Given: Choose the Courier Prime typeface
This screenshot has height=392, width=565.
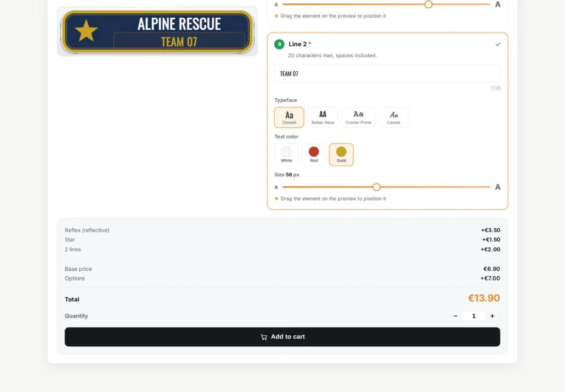Looking at the screenshot, I should click(358, 117).
